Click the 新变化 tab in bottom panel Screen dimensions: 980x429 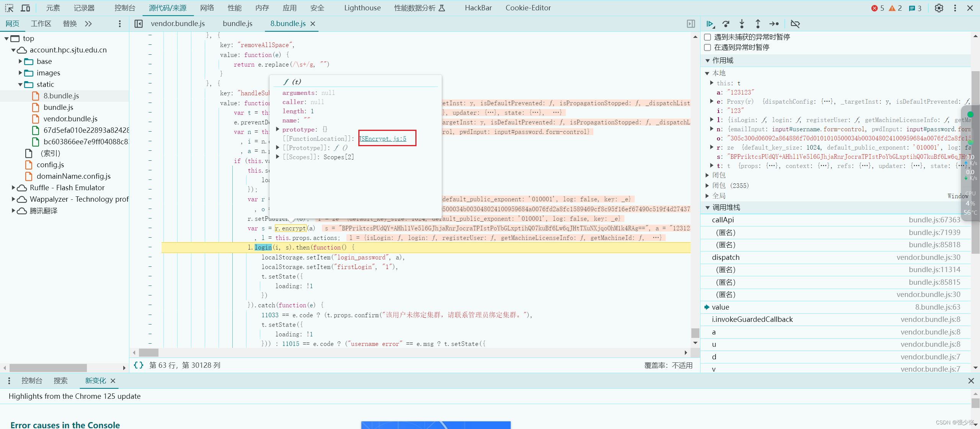(95, 380)
